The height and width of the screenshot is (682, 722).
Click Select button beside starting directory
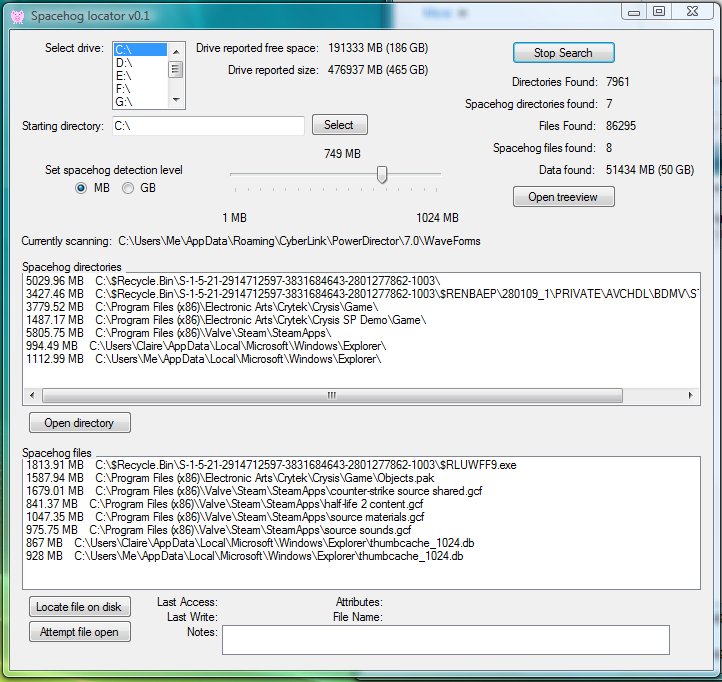click(339, 125)
